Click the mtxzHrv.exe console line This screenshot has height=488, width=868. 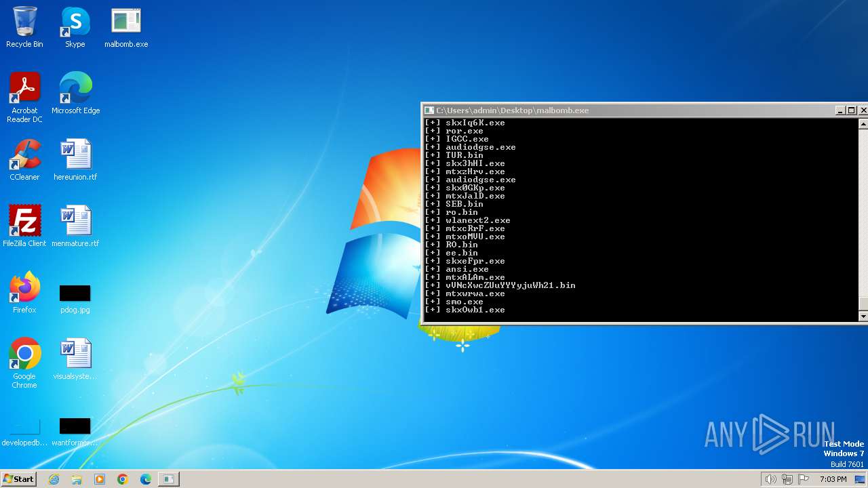pos(465,171)
